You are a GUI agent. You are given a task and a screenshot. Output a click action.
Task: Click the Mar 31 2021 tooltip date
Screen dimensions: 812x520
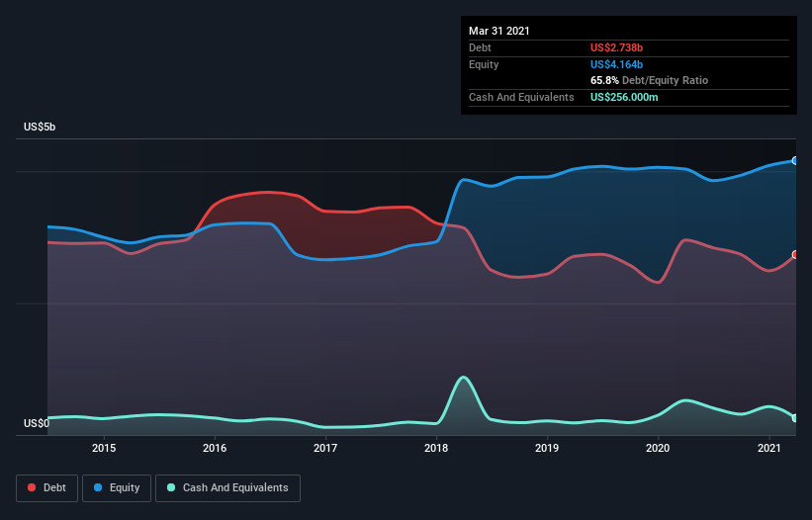pos(499,31)
